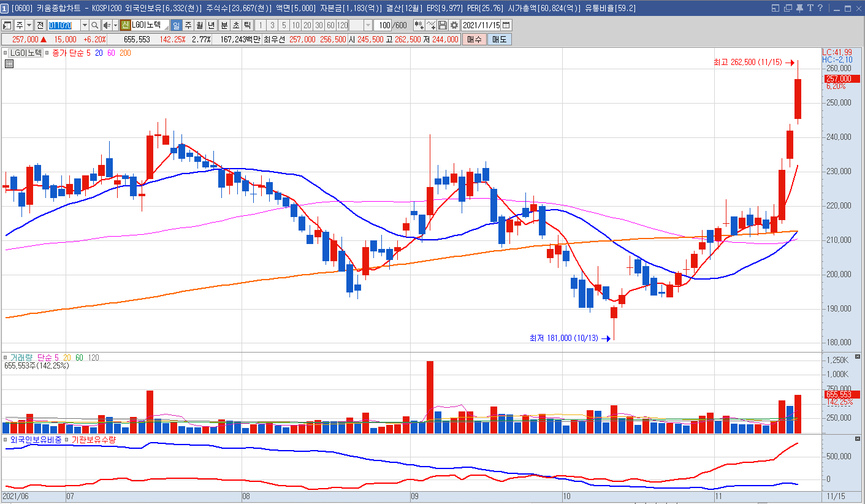865x504 pixels.
Task: Click the current price 257,000 cell
Action: pos(25,39)
